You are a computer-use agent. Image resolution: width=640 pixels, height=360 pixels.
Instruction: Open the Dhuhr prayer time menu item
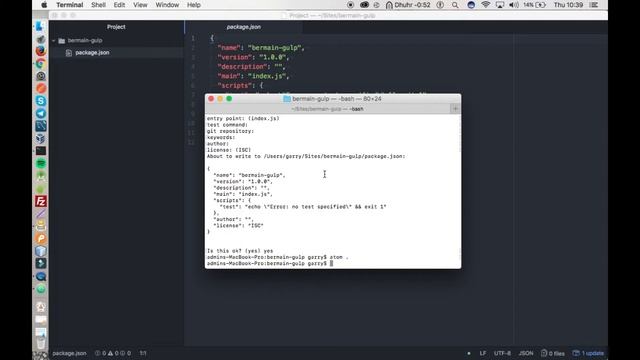tap(408, 5)
